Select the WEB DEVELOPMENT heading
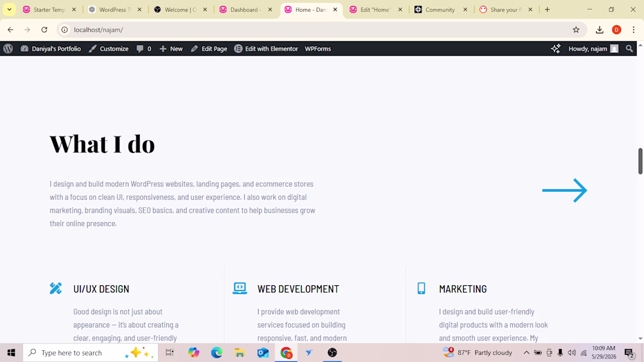 click(298, 289)
